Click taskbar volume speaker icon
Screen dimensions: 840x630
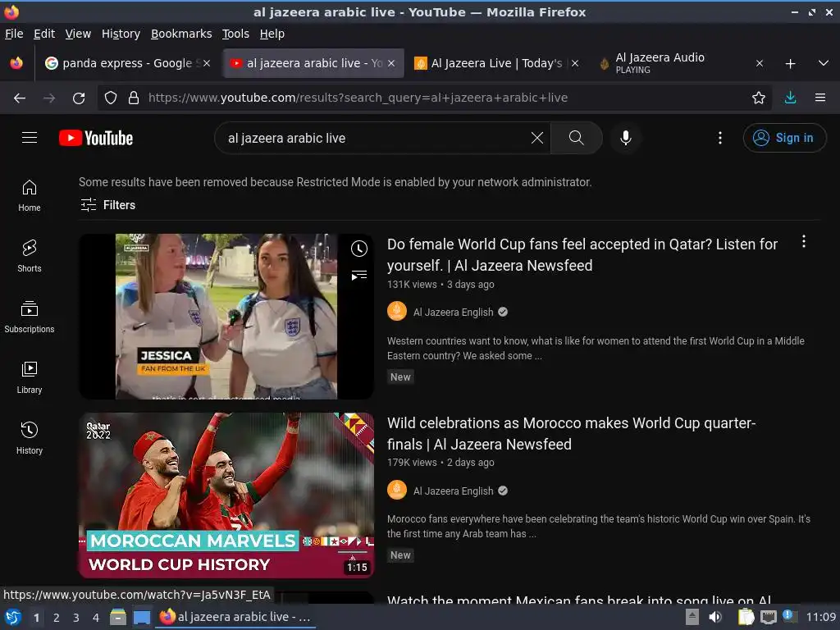coord(714,617)
